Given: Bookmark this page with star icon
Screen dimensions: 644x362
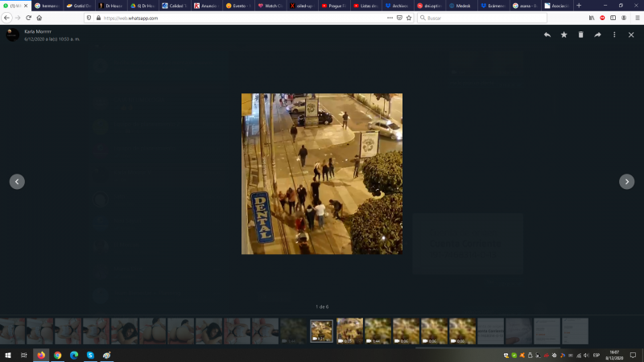Looking at the screenshot, I should pyautogui.click(x=409, y=18).
